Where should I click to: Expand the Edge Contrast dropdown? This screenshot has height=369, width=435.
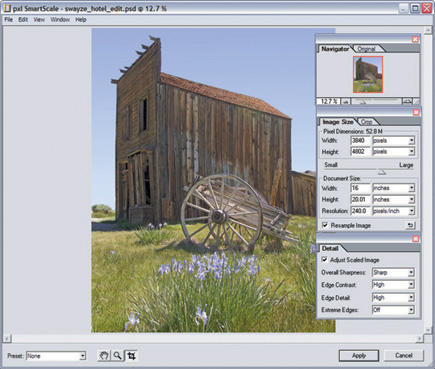pyautogui.click(x=393, y=285)
